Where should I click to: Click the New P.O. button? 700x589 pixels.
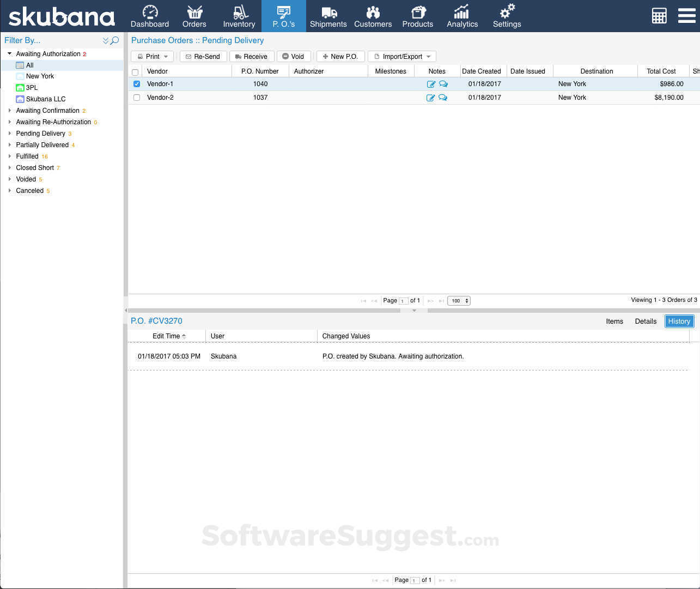pos(340,56)
